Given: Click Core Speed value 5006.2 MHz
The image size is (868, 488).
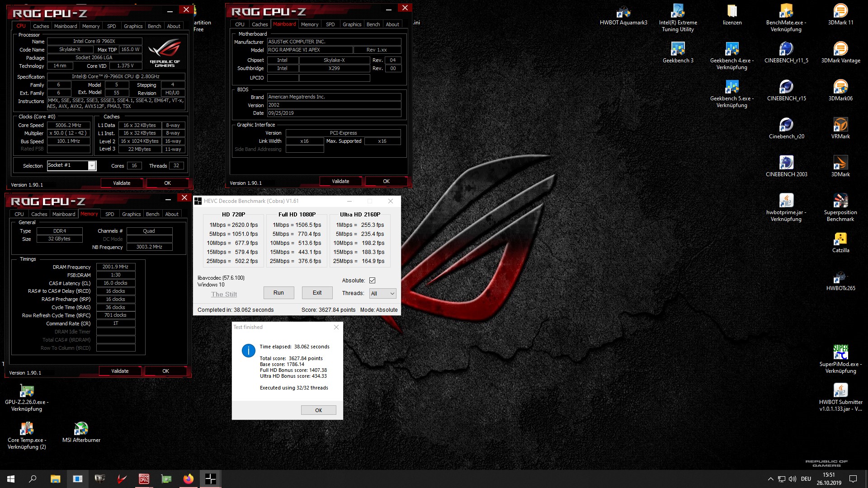Looking at the screenshot, I should pos(68,125).
